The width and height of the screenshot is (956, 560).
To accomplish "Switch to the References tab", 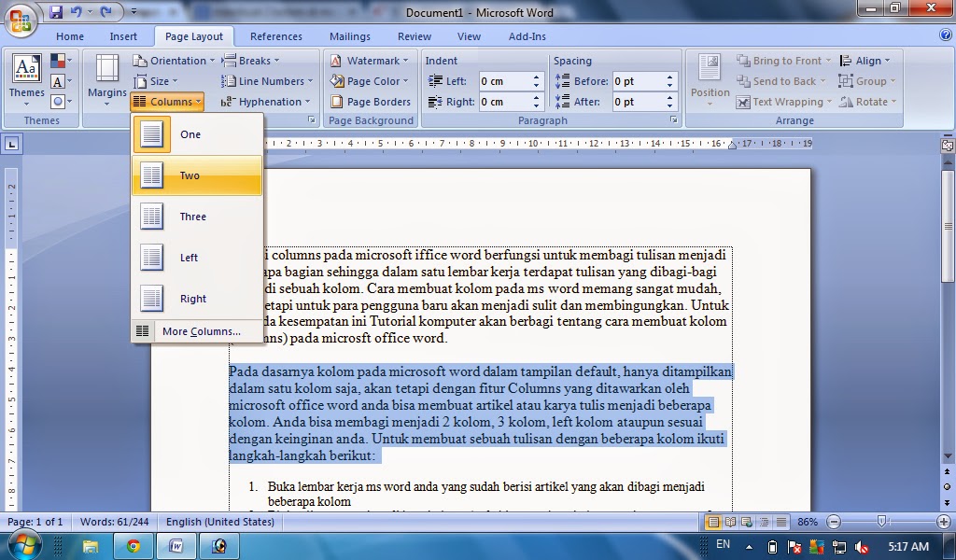I will (276, 36).
